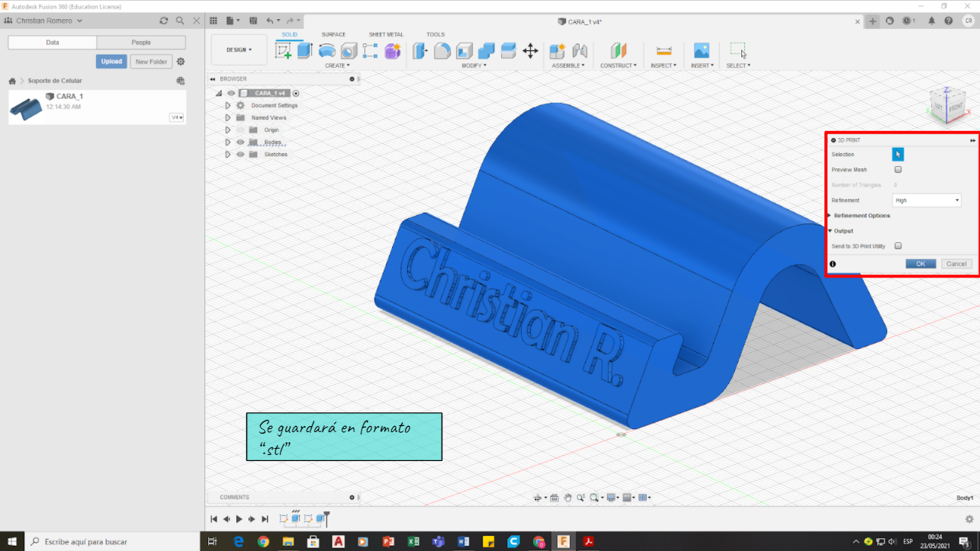The height and width of the screenshot is (551, 980).
Task: Open the CARA_1 file thumbnail
Action: 26,108
